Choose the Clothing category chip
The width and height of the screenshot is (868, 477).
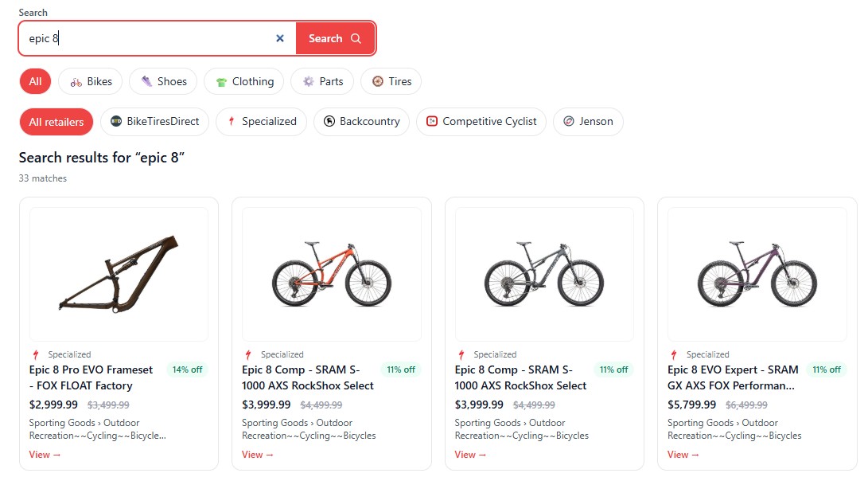tap(243, 81)
